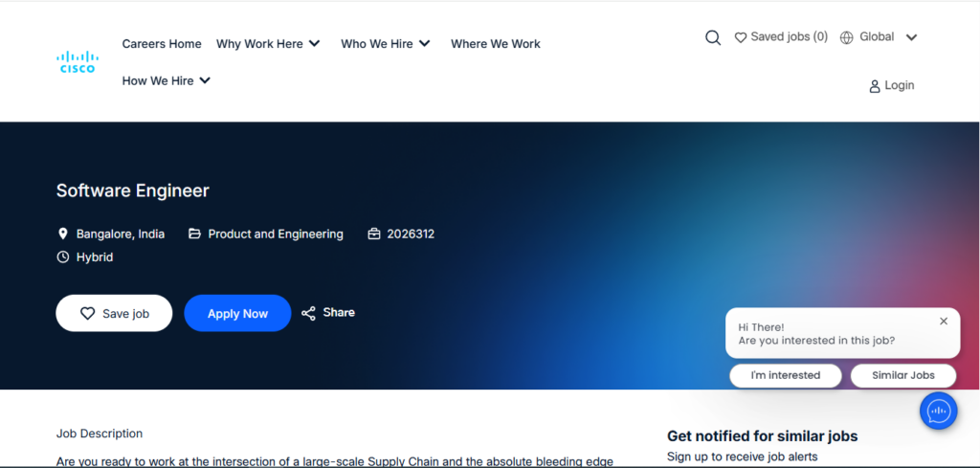Click the Software Engineer job title
The width and height of the screenshot is (980, 468).
point(132,190)
